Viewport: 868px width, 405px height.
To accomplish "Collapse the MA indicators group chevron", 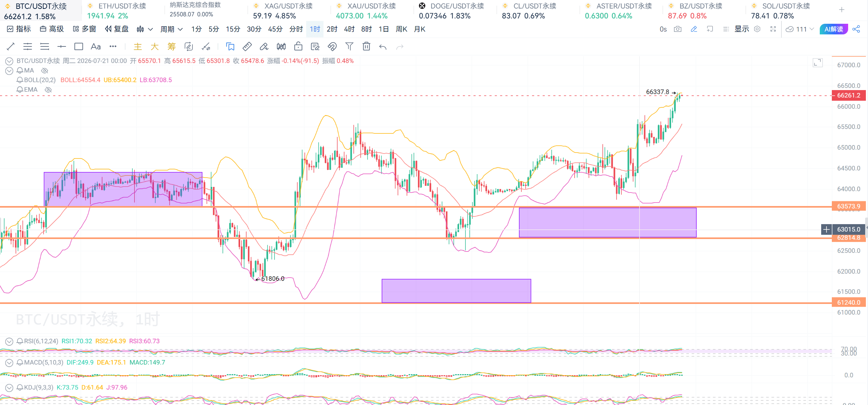I will coord(9,71).
